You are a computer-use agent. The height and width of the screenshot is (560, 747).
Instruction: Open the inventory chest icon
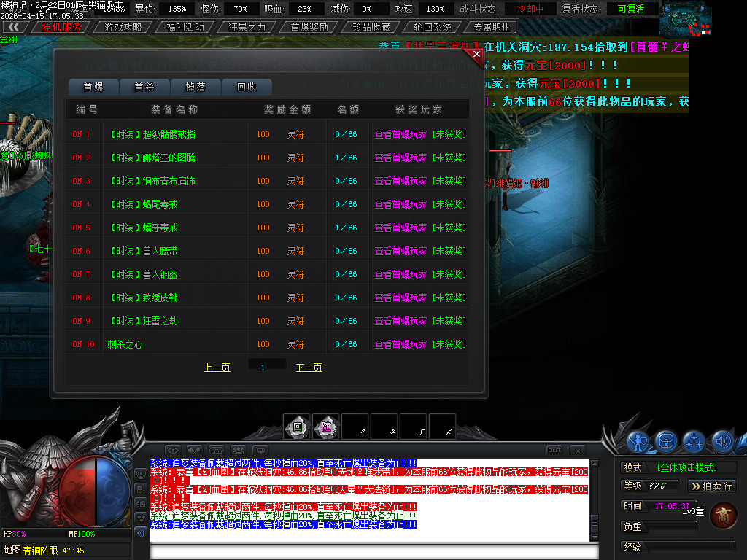(665, 441)
